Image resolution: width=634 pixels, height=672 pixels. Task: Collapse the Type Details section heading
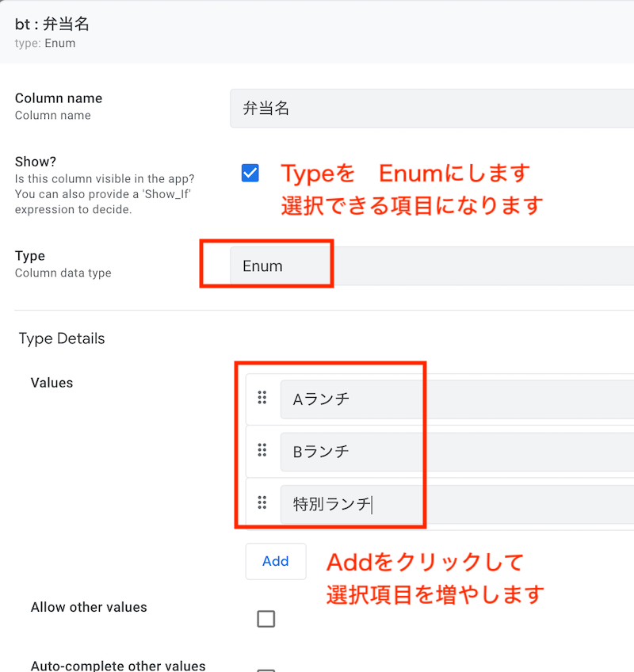[x=62, y=338]
